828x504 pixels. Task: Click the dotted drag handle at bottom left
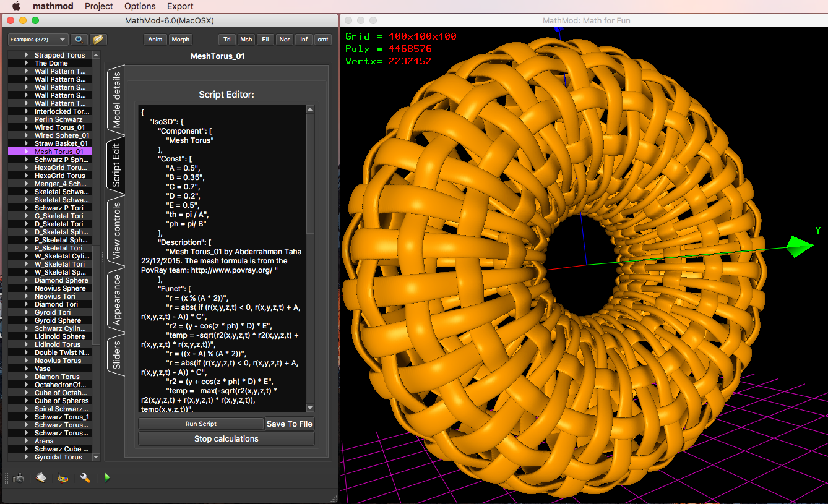click(7, 477)
